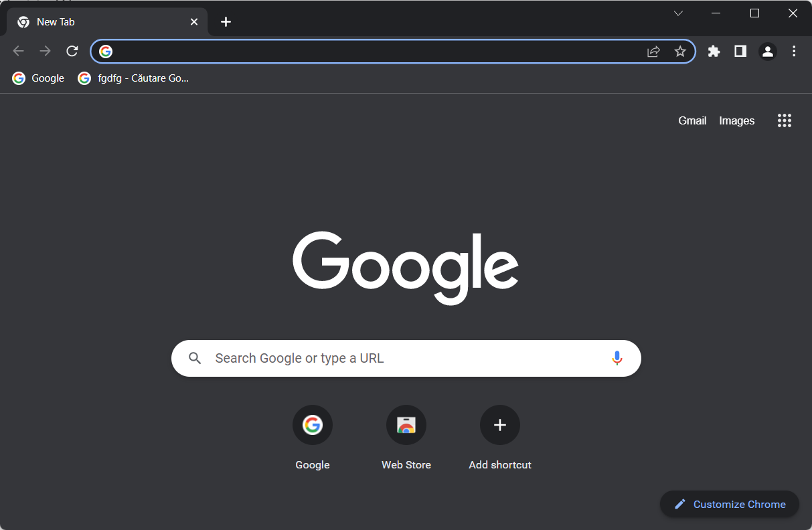Open the fgdfg - Căutare Go... bookmark

tap(133, 78)
